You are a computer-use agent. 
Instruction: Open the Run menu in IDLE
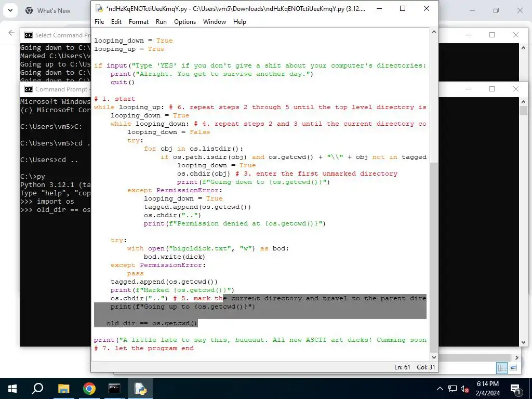pyautogui.click(x=161, y=22)
